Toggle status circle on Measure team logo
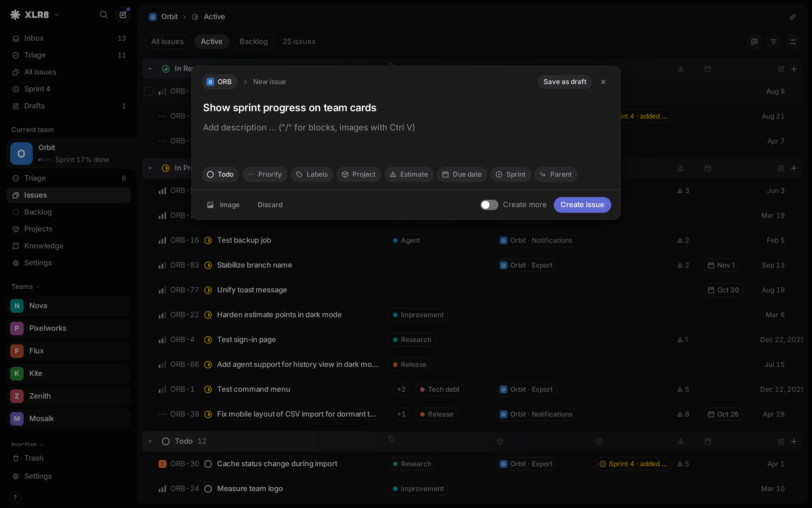This screenshot has height=508, width=812. pos(208,489)
